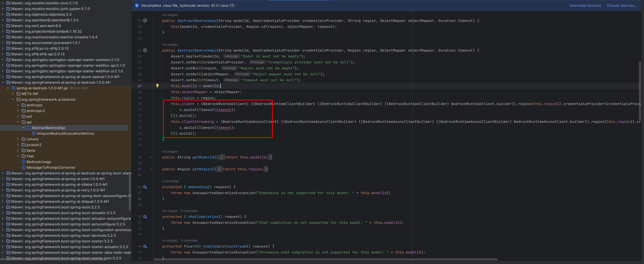Expand the META-INF folder
Image resolution: width=644 pixels, height=264 pixels.
[x=13, y=94]
